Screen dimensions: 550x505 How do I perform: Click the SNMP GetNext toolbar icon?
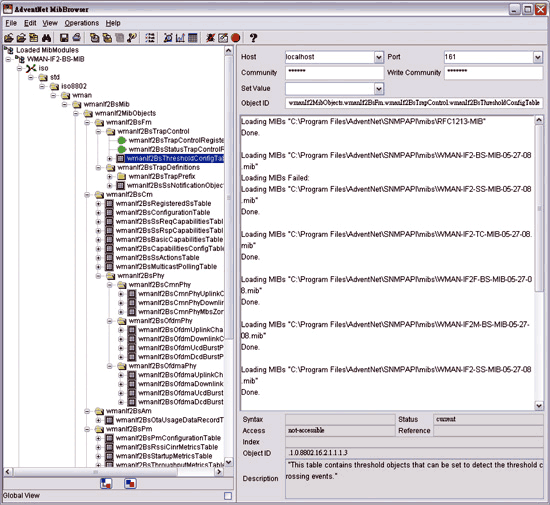click(107, 38)
